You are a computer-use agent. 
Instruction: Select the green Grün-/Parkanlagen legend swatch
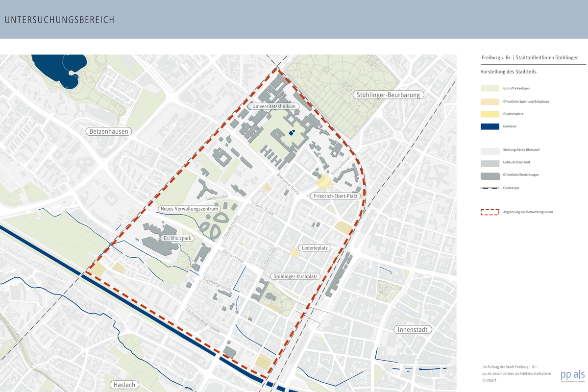pyautogui.click(x=490, y=88)
